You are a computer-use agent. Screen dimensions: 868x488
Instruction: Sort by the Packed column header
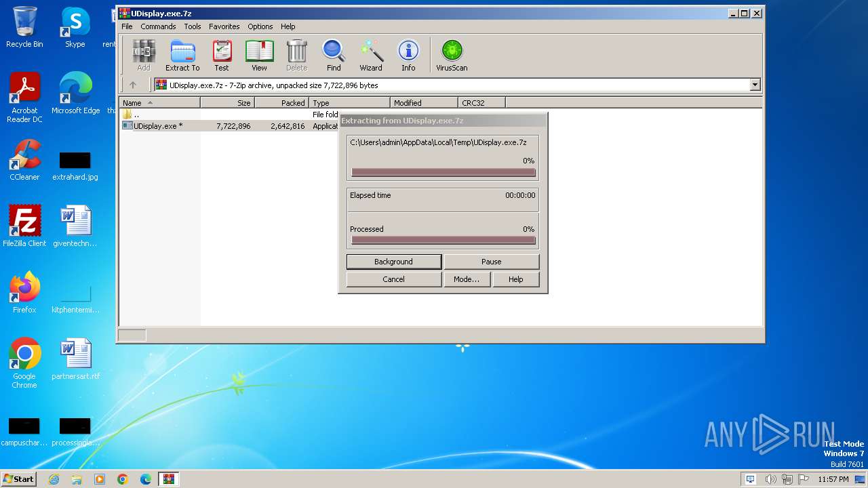pyautogui.click(x=281, y=103)
